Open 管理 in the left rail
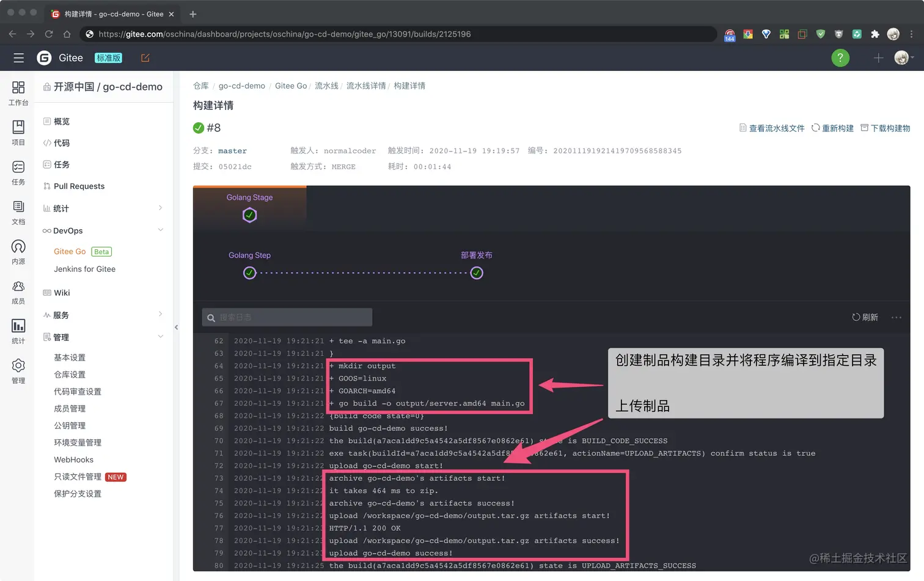Image resolution: width=924 pixels, height=581 pixels. tap(18, 371)
